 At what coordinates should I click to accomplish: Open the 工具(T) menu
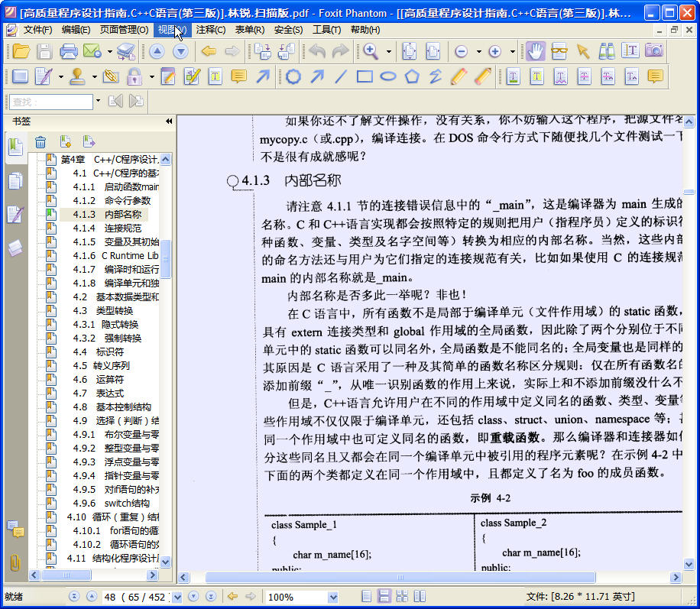pyautogui.click(x=326, y=30)
